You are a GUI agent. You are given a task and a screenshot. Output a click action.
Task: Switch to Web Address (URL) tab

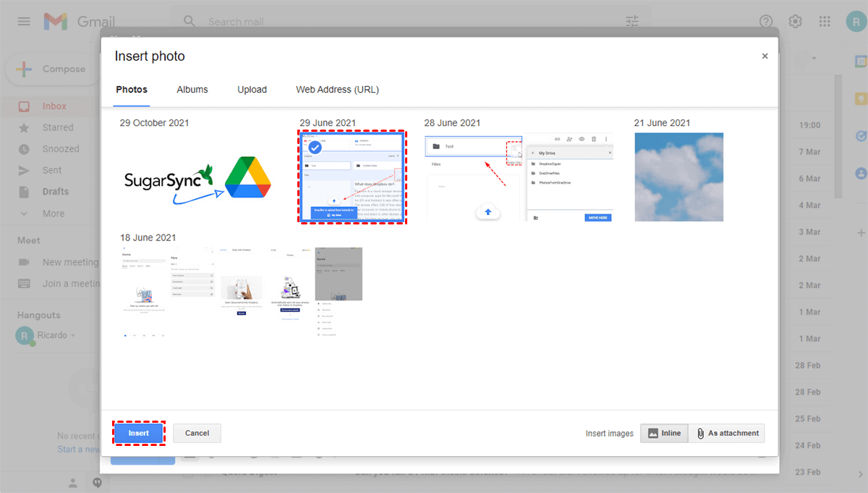point(338,90)
